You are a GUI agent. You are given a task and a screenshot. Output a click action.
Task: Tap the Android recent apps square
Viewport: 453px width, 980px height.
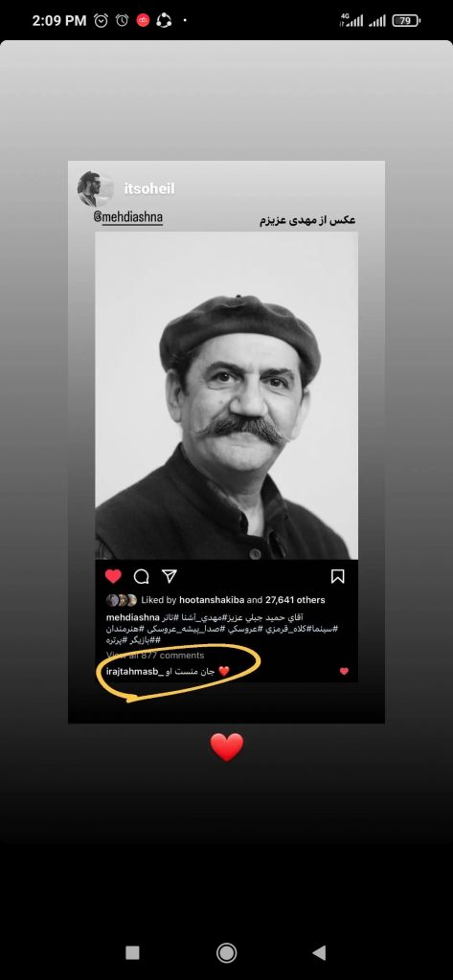tap(133, 952)
